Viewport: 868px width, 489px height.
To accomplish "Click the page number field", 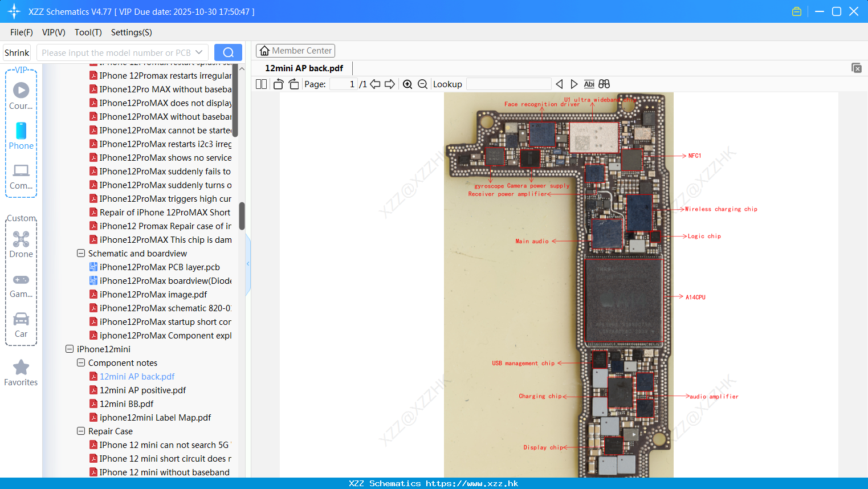I will point(344,84).
